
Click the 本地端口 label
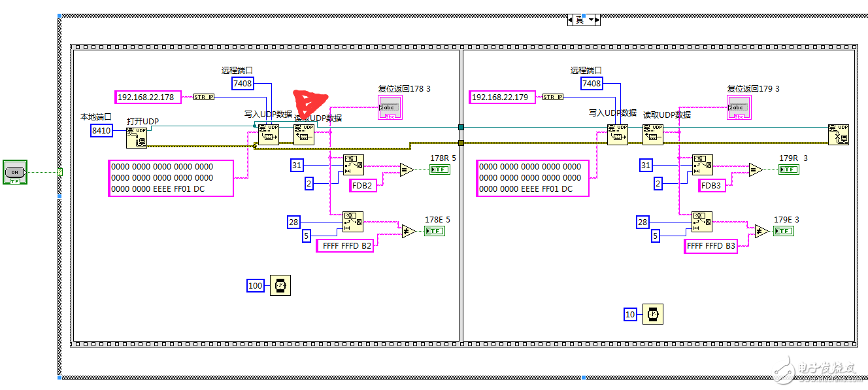pos(96,116)
